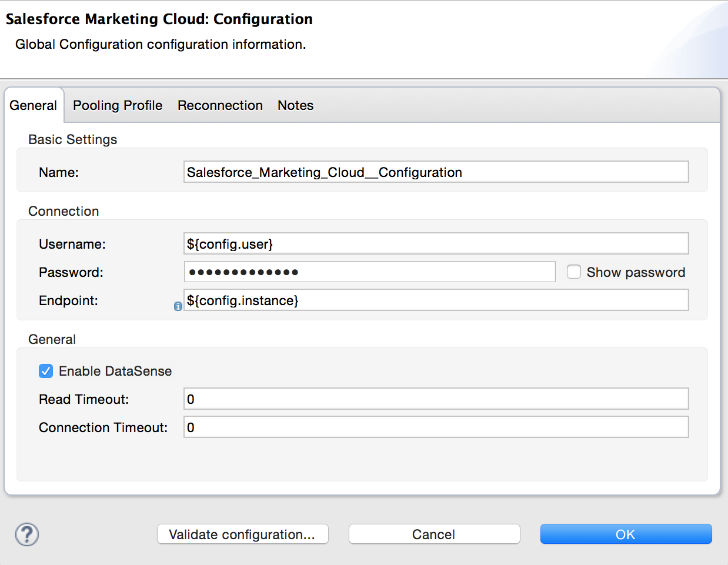Open the Pooling Profile tab
Image resolution: width=728 pixels, height=565 pixels.
118,105
